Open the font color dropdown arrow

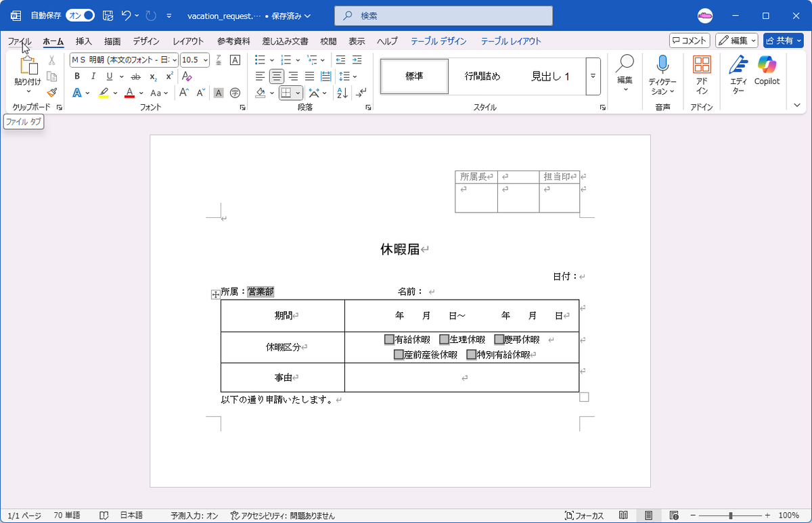(141, 93)
